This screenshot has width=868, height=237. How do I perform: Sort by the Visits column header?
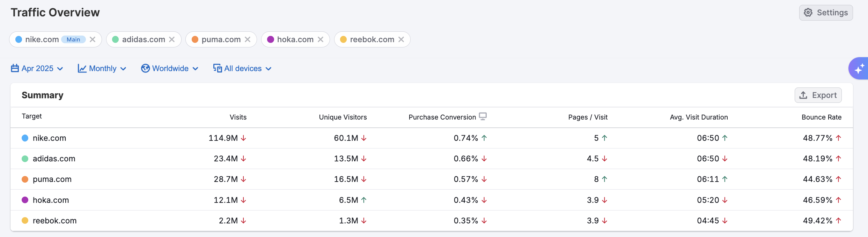[238, 117]
